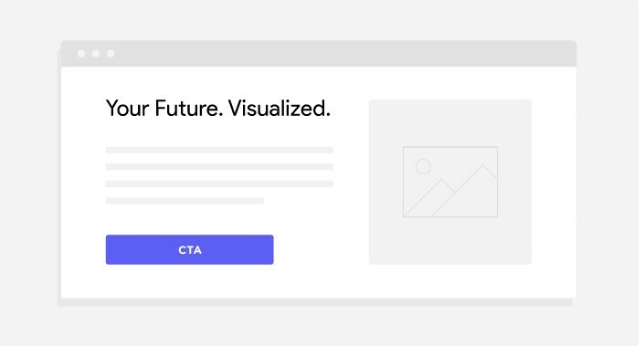644x346 pixels.
Task: Click the word "Visualized." in the headline
Action: click(280, 109)
